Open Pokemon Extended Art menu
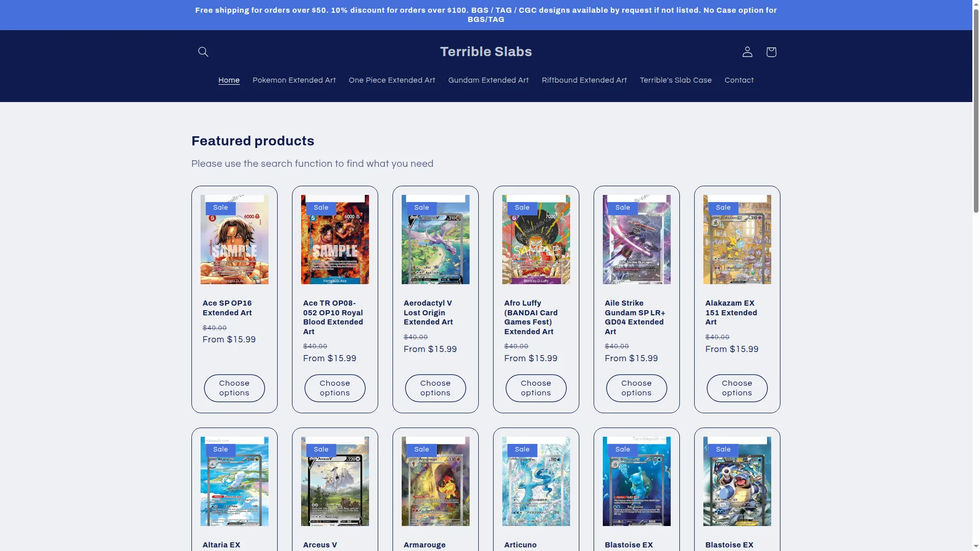980x551 pixels. [294, 80]
